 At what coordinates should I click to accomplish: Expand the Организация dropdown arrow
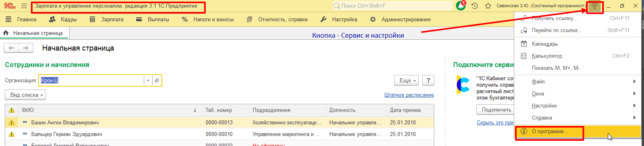click(148, 80)
